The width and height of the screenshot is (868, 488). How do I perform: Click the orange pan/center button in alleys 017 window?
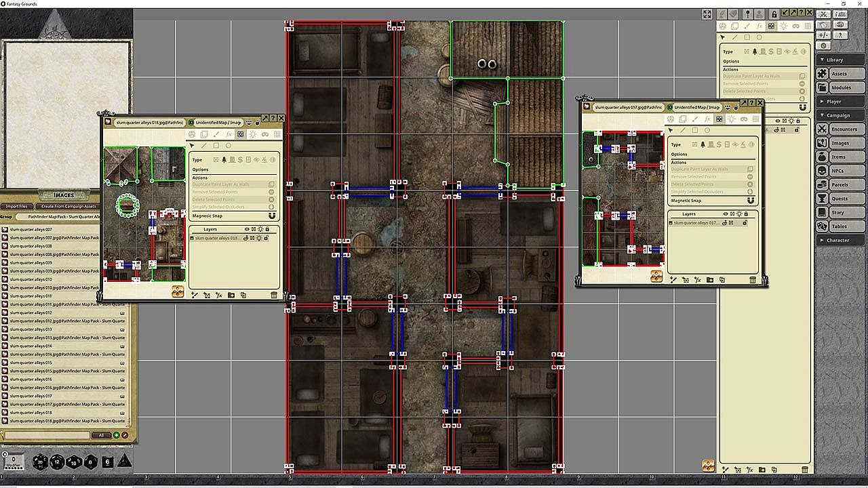click(x=656, y=276)
